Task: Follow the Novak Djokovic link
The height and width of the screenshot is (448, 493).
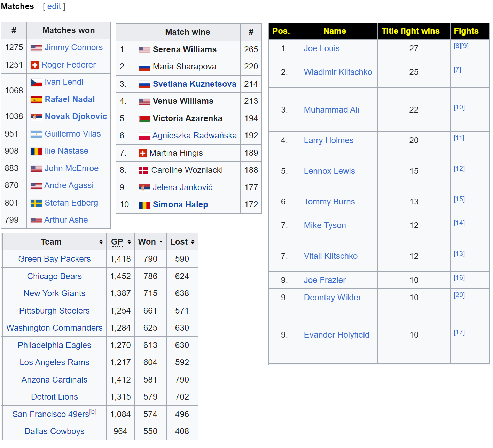Action: click(76, 116)
